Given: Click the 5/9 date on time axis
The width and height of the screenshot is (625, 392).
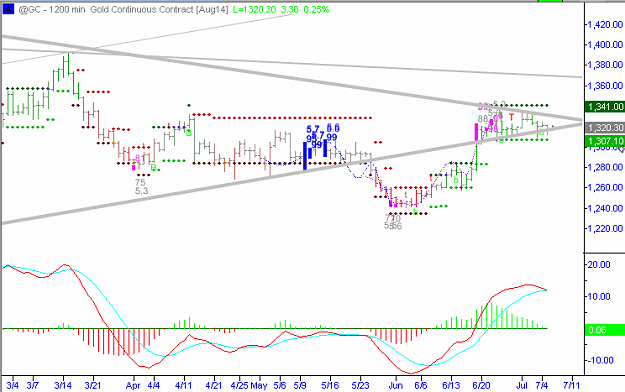Looking at the screenshot, I should [300, 386].
